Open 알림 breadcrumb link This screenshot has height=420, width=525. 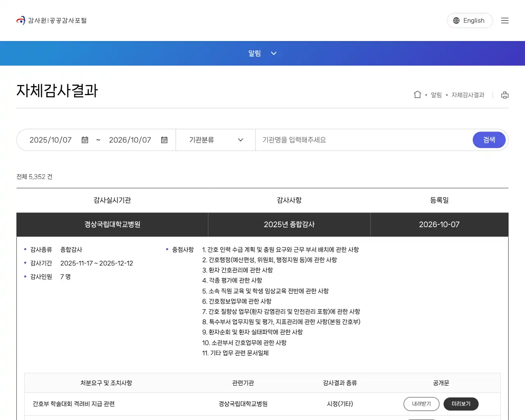[436, 95]
